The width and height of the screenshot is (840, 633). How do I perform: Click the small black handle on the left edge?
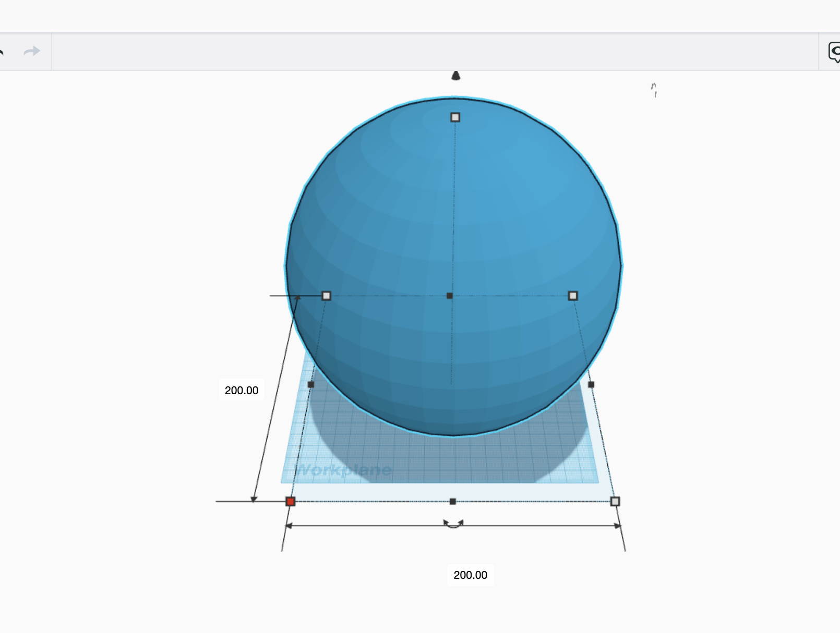click(x=311, y=384)
